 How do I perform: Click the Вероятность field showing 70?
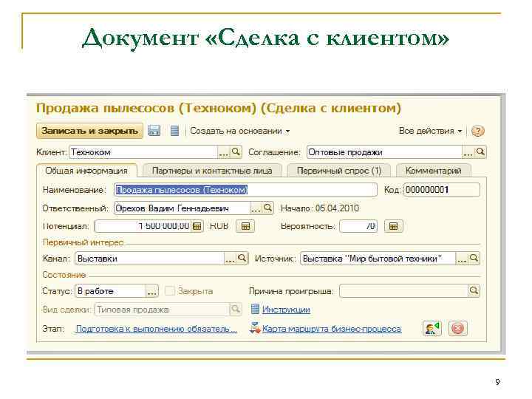[x=358, y=226]
